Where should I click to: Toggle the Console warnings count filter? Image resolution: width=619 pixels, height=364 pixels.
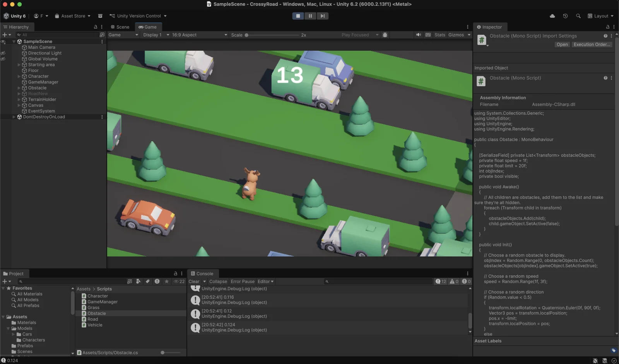pos(454,282)
